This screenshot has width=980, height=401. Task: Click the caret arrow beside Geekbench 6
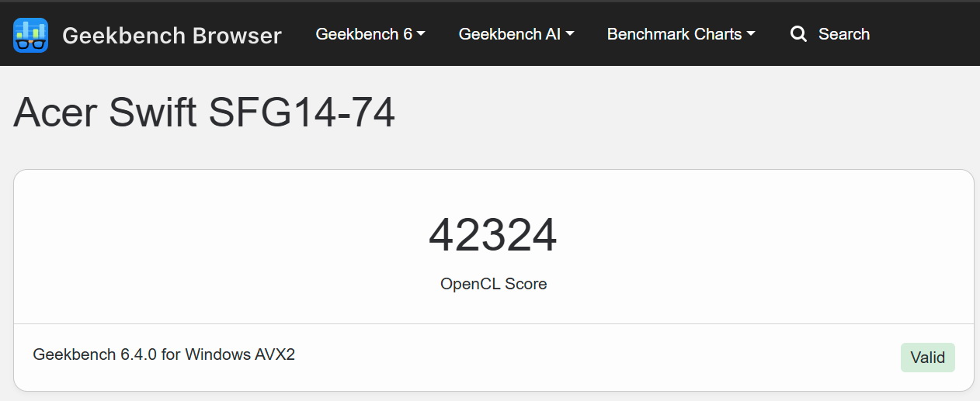(421, 34)
